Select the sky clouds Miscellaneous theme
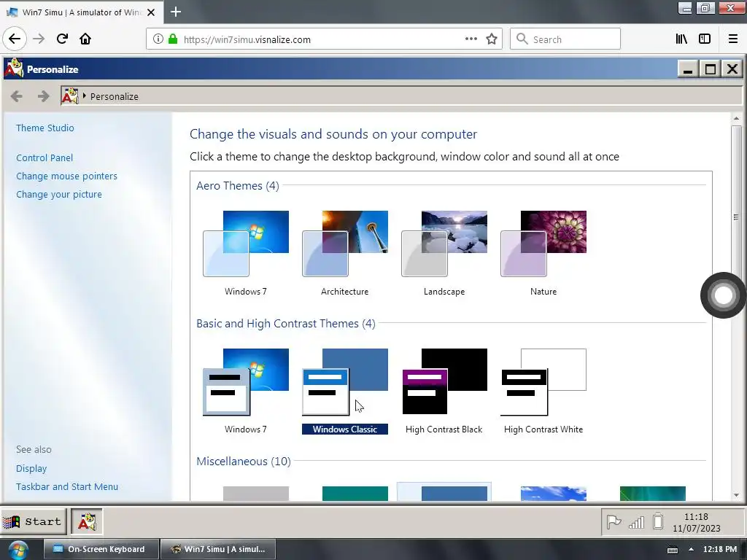This screenshot has height=560, width=747. 554,494
